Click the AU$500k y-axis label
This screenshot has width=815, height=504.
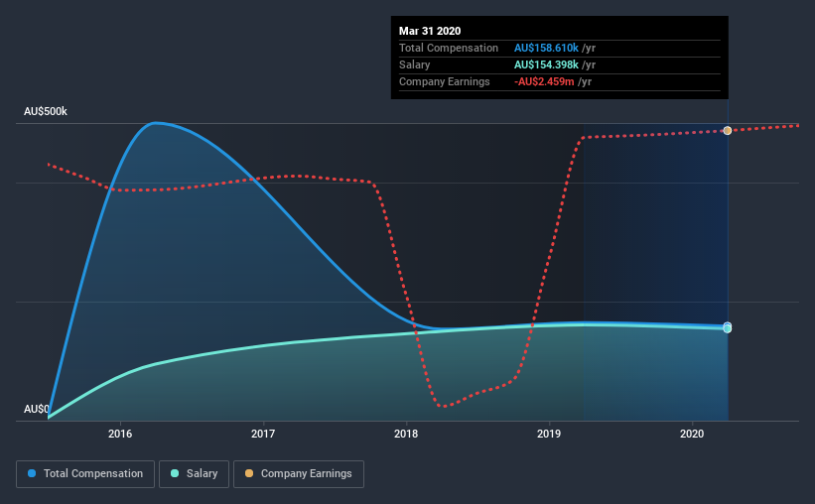click(46, 112)
